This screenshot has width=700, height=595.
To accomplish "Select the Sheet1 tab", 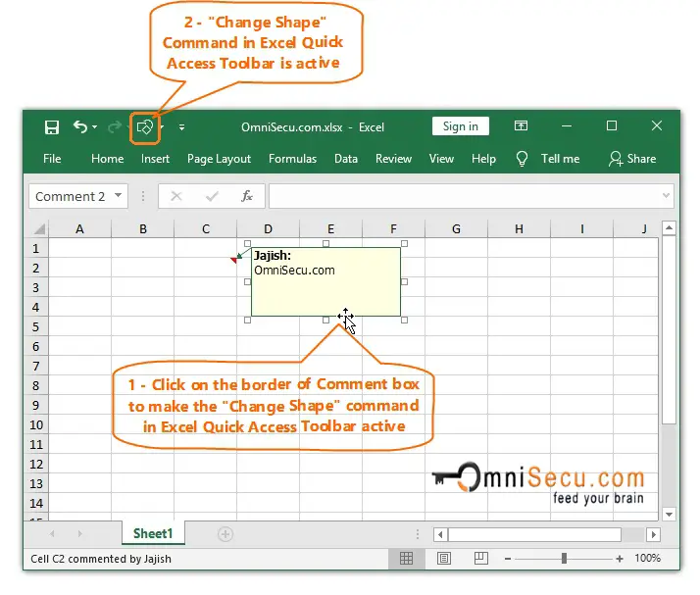I will pos(153,533).
